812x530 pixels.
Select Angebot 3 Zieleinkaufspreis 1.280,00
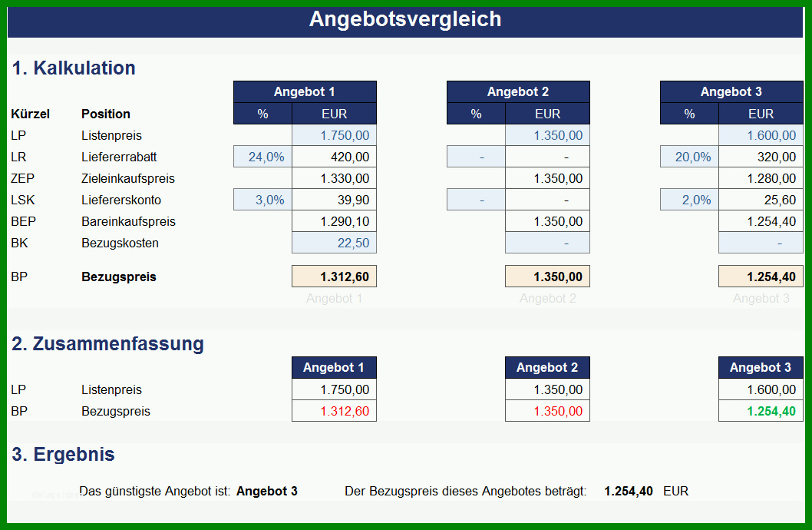761,178
